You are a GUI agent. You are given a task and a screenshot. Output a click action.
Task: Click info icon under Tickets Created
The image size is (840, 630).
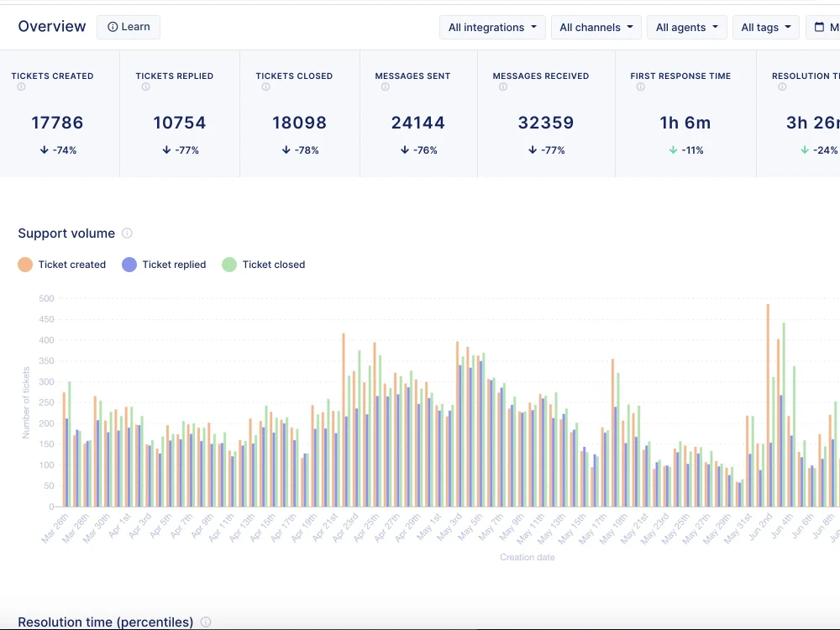pyautogui.click(x=21, y=87)
